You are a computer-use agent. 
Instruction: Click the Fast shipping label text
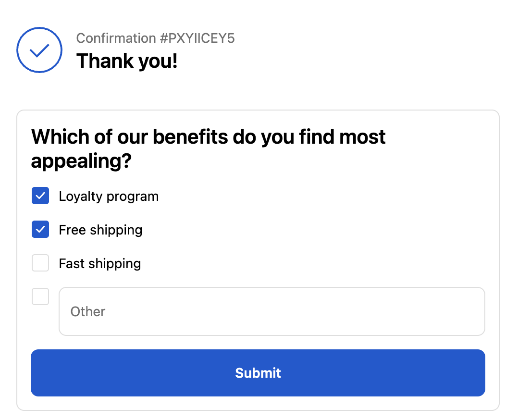click(100, 263)
